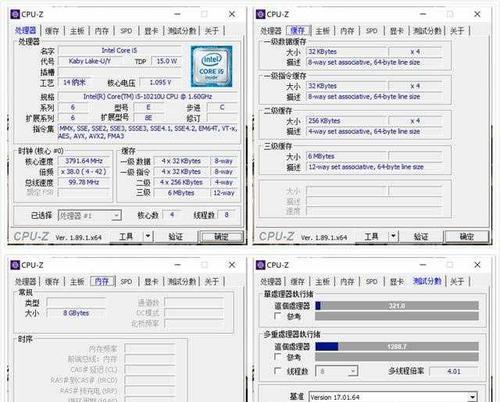This screenshot has height=402, width=500.
Task: Click multi-thread 这个处理器 bar showing 1288.7
Action: tap(397, 347)
